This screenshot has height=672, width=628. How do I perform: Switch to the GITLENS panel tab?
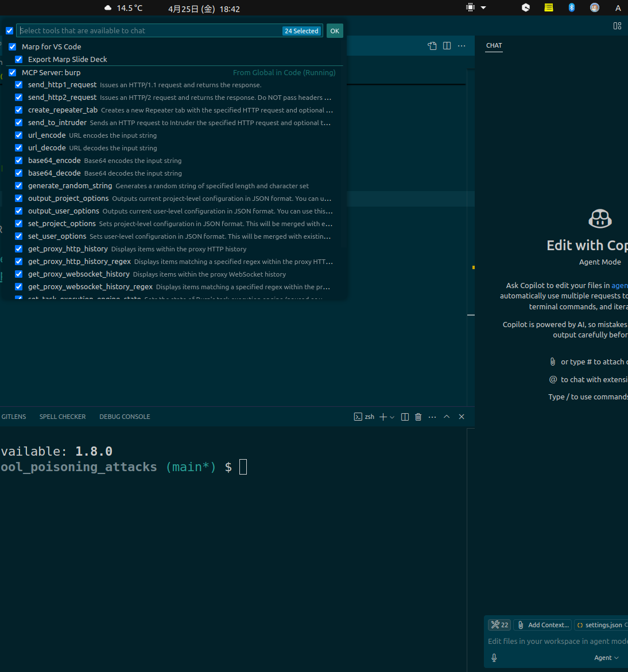(x=14, y=417)
